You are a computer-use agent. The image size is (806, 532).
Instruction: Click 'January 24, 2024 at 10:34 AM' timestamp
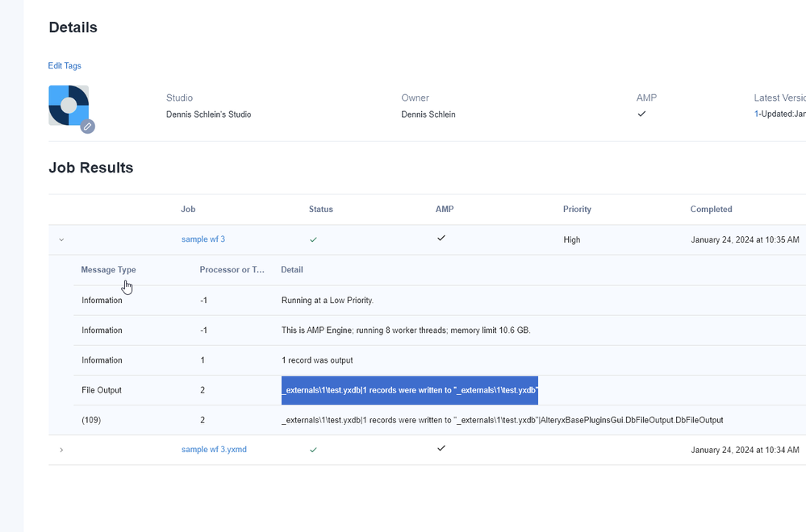745,450
